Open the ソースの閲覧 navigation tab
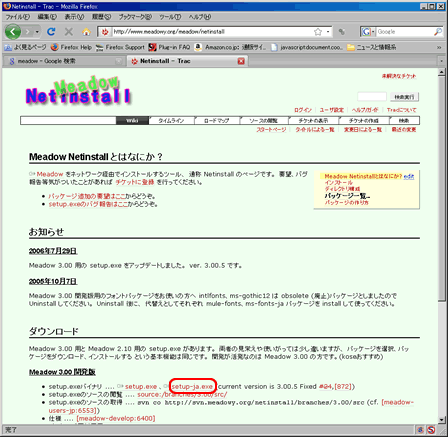This screenshot has height=437, width=448. (x=264, y=120)
